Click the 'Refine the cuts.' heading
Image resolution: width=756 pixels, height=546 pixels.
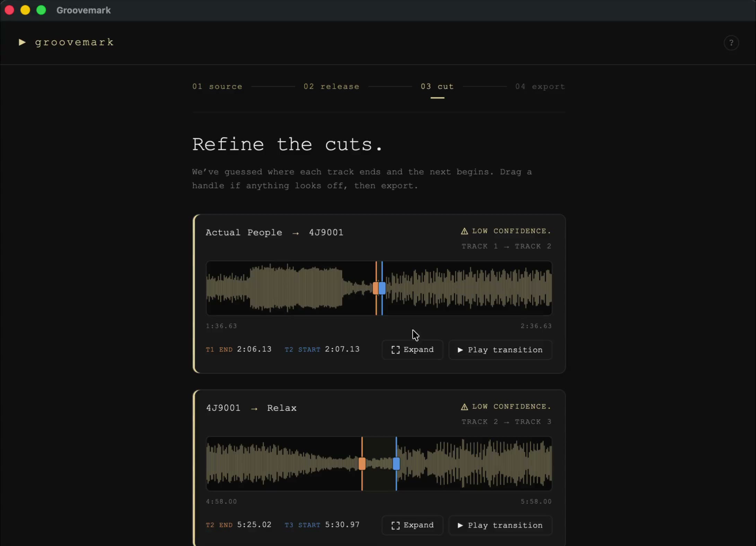tap(287, 144)
